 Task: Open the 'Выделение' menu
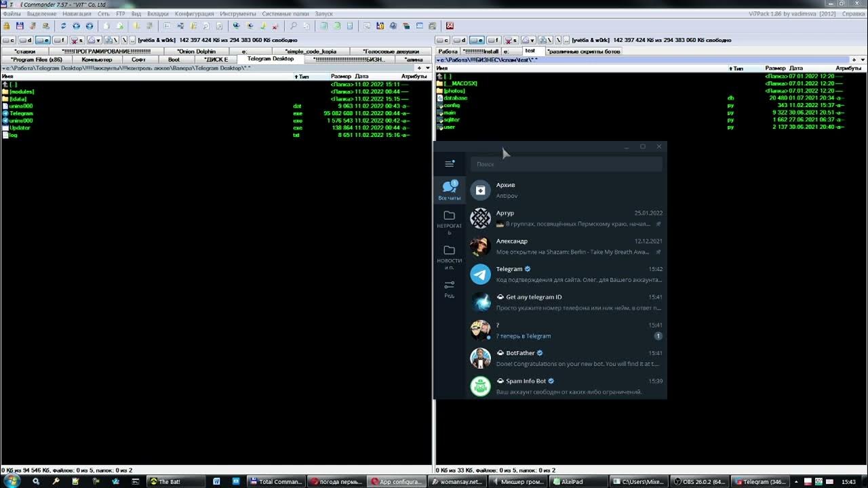(x=41, y=14)
